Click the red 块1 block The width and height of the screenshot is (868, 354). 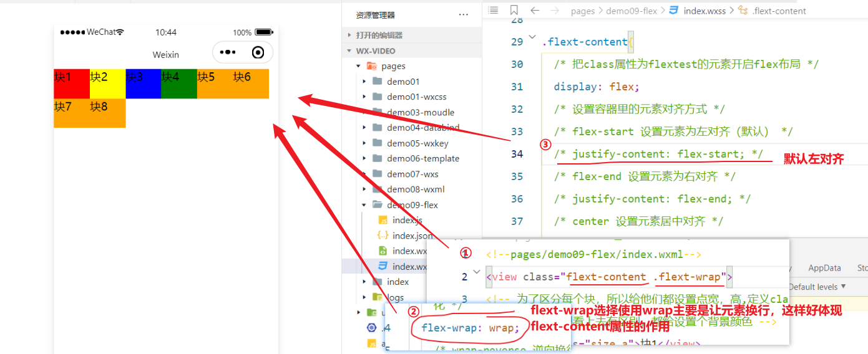(72, 84)
